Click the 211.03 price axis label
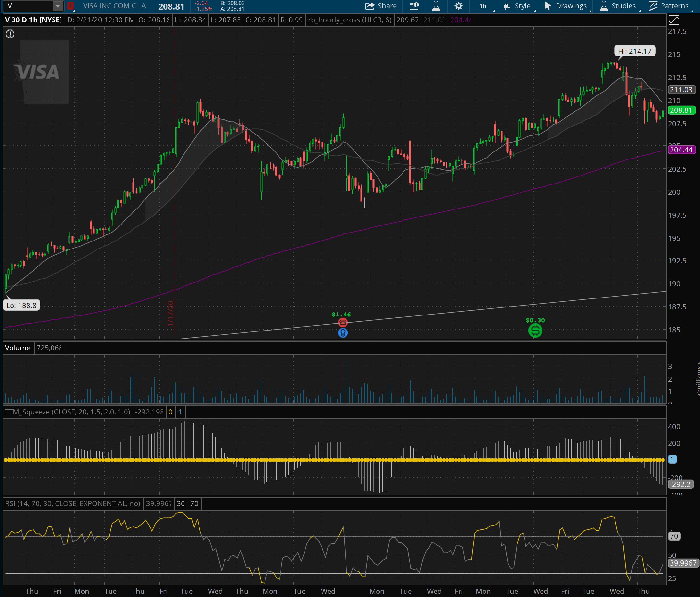Viewport: 700px width, 597px height. [681, 90]
